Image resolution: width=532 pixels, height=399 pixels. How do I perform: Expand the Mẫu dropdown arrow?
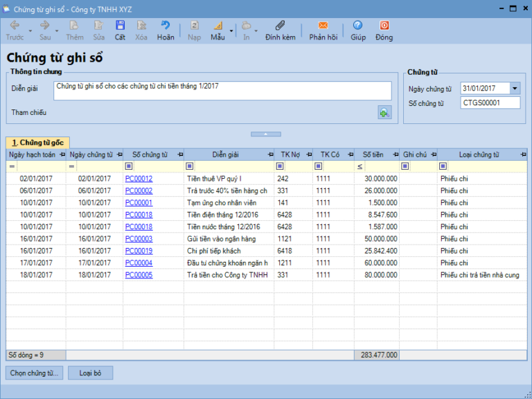click(231, 31)
